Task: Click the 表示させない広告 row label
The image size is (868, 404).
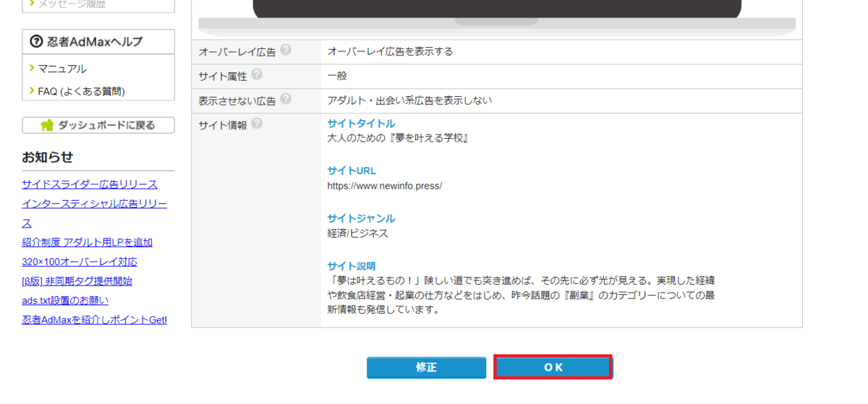Action: (237, 100)
